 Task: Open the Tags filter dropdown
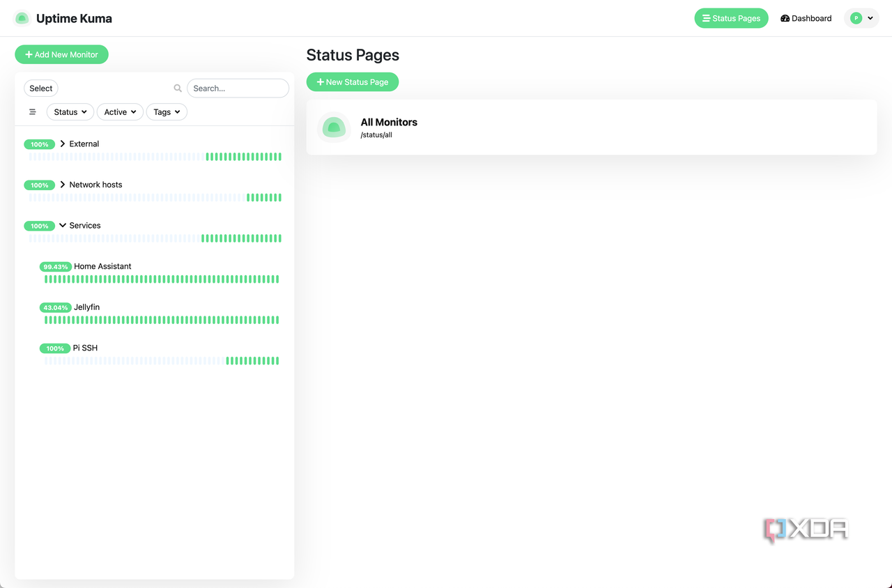[167, 112]
